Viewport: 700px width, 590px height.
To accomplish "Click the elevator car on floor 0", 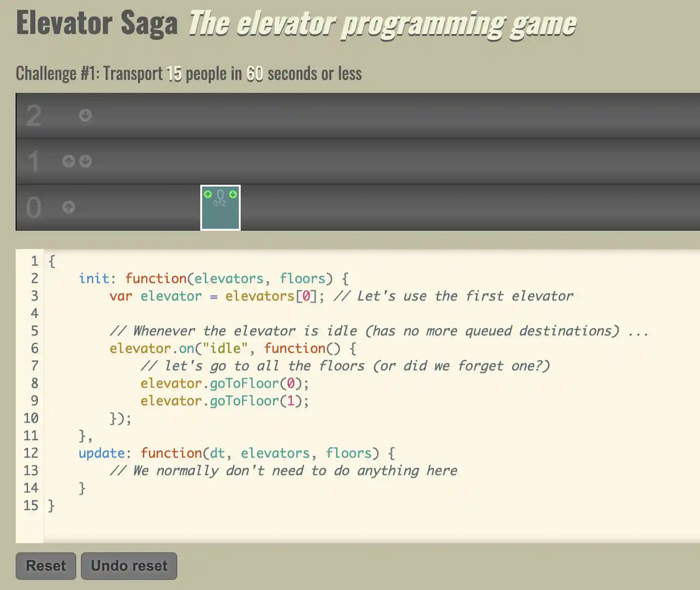I will click(220, 208).
